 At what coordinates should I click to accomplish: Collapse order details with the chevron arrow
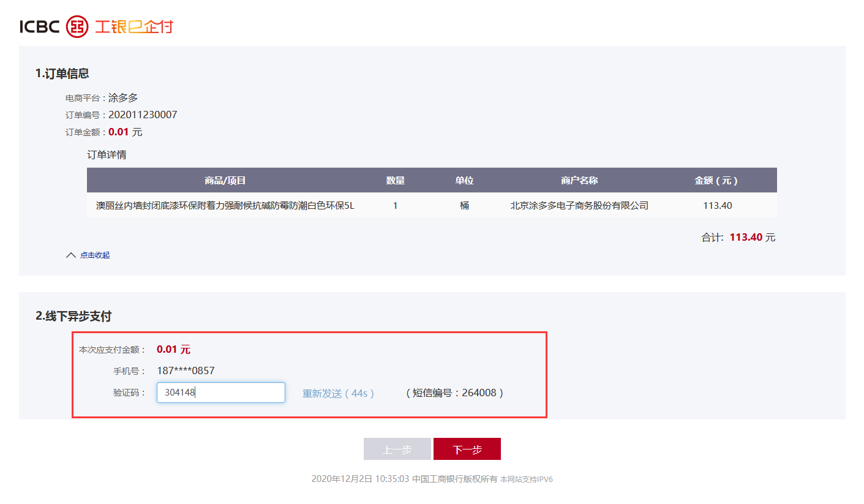point(70,255)
